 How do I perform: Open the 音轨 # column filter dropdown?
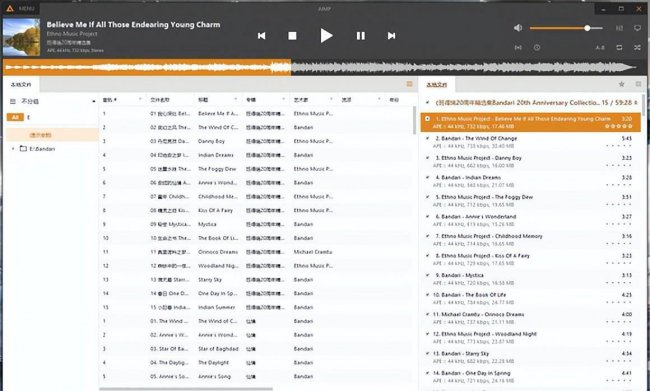[140, 100]
